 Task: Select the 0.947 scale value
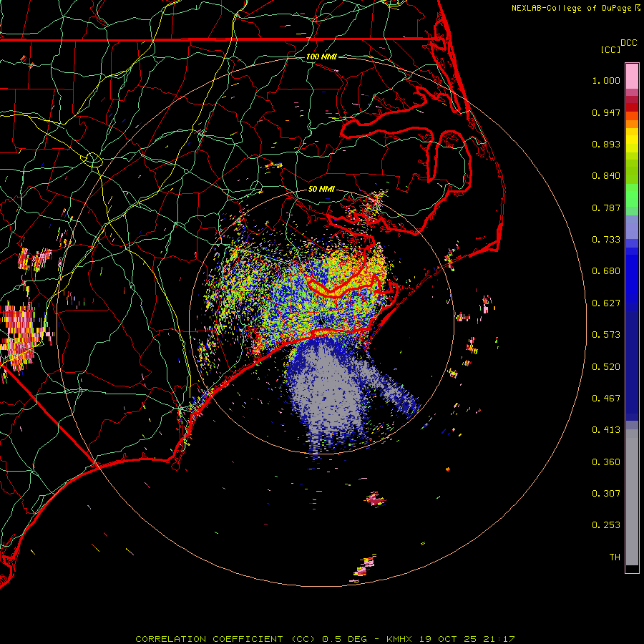[606, 112]
